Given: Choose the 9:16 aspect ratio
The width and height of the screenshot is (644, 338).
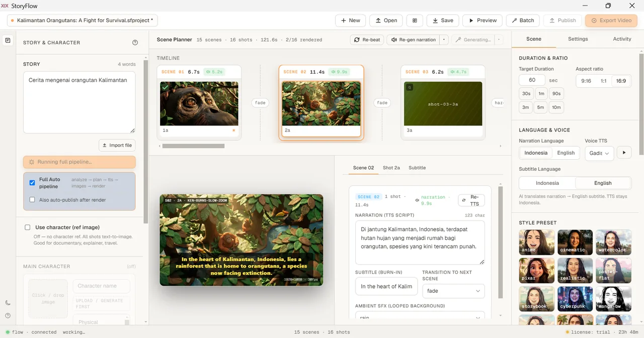Looking at the screenshot, I should tap(586, 81).
